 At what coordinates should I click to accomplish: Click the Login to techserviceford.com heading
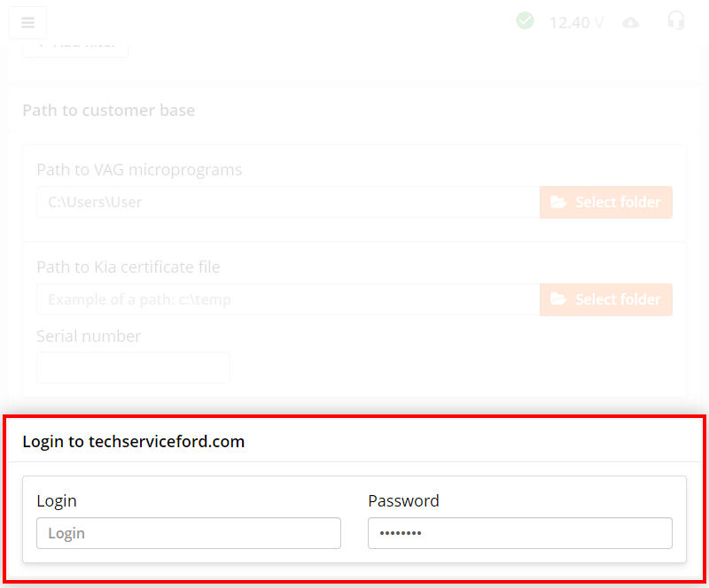click(133, 441)
